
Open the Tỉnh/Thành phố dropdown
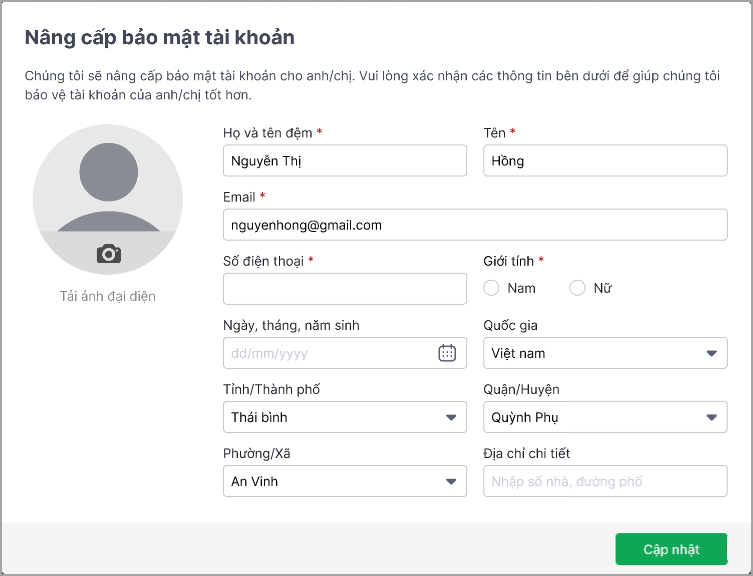[344, 417]
